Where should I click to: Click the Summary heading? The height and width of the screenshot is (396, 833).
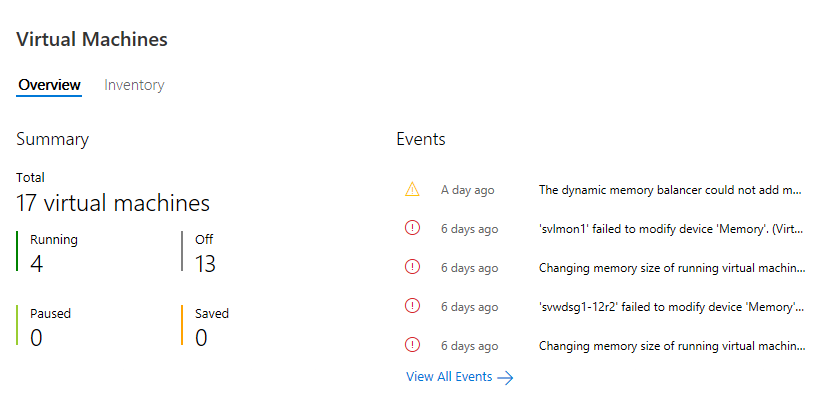point(53,139)
